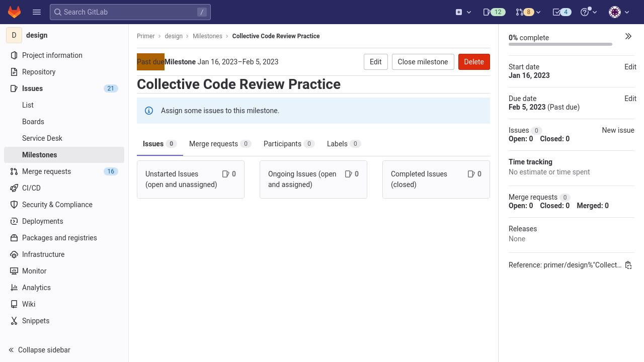Open the help menu dropdown

pyautogui.click(x=589, y=12)
